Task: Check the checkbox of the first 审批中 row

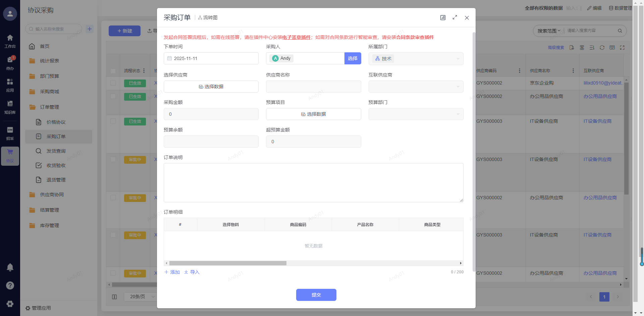Action: click(113, 160)
